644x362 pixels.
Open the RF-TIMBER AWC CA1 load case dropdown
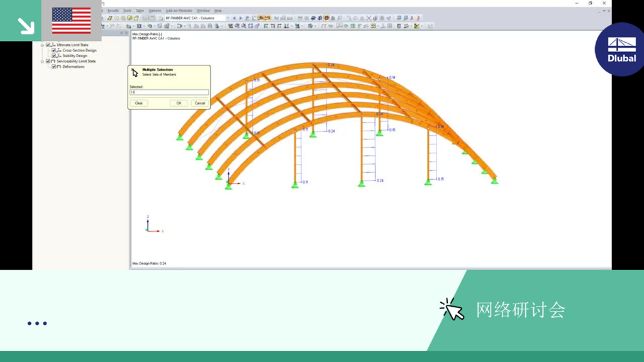[x=228, y=18]
